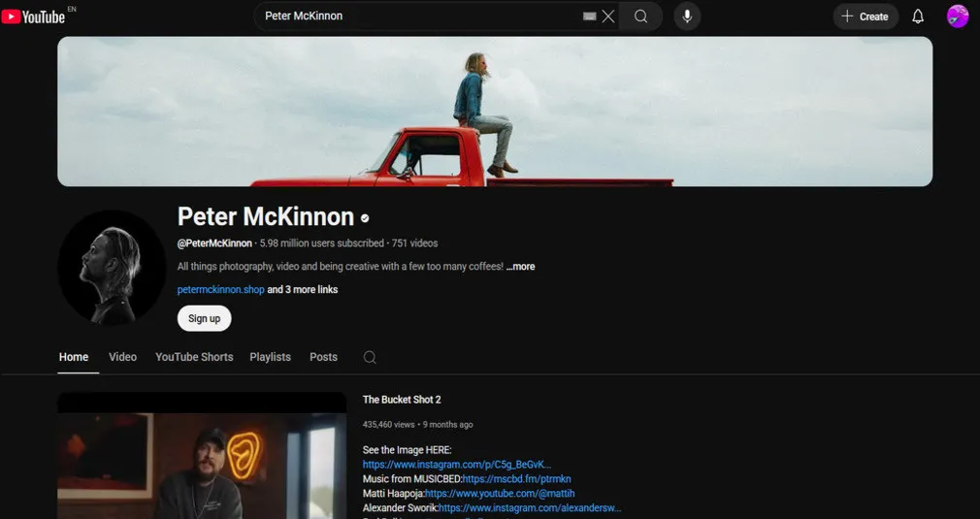This screenshot has width=980, height=519.
Task: Switch to the Video tab
Action: coord(122,357)
